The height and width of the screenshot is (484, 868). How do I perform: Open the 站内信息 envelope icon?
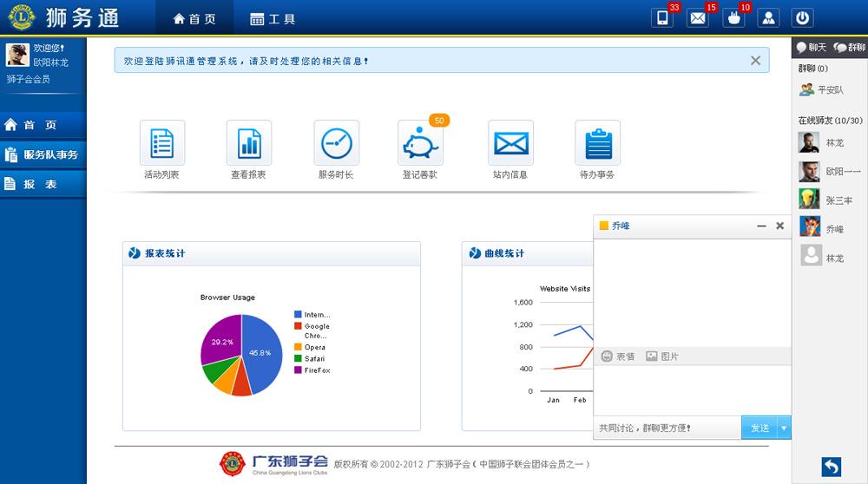coord(510,143)
